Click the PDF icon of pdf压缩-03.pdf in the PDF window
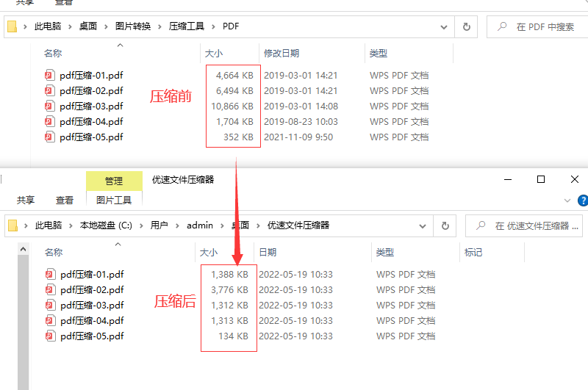This screenshot has width=588, height=390. pyautogui.click(x=50, y=106)
